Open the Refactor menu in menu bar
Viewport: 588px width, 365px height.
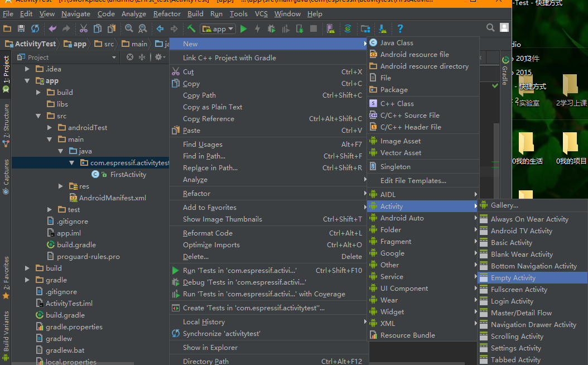(167, 13)
